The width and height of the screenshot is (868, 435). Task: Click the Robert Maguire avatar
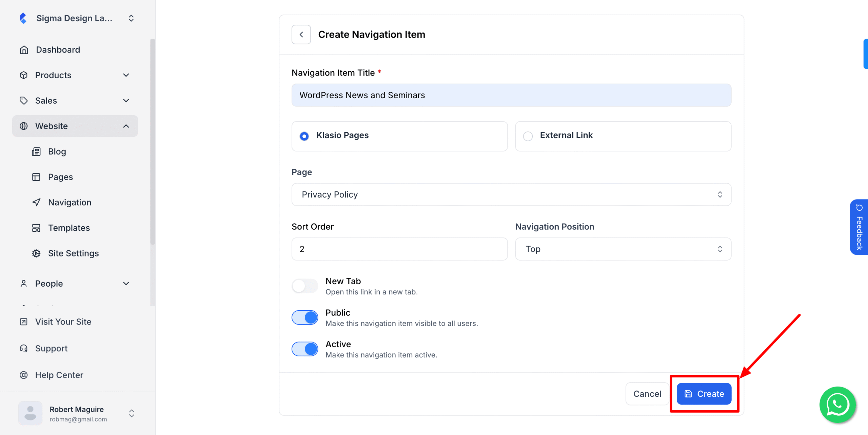(x=30, y=413)
